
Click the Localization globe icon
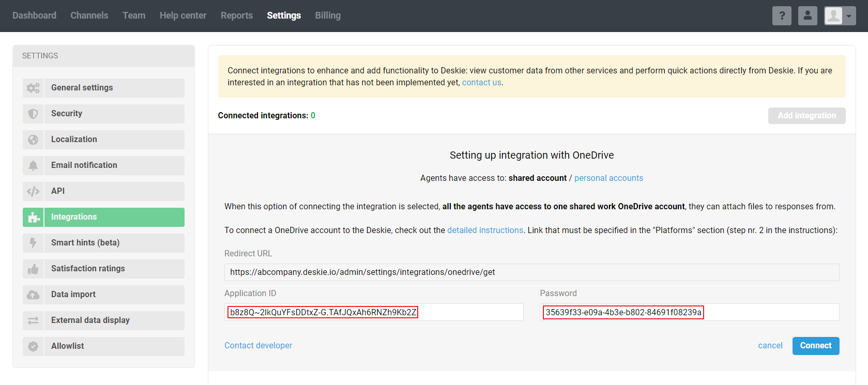[33, 140]
